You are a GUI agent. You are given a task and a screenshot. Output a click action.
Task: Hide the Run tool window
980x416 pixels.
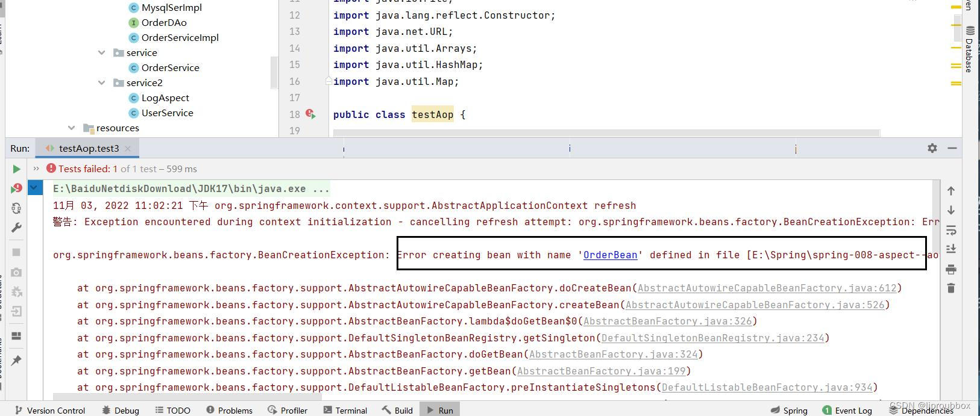(x=952, y=148)
